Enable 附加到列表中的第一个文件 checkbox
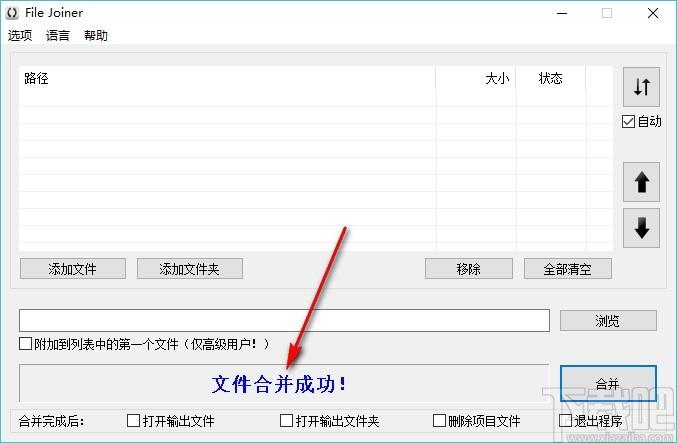The height and width of the screenshot is (443, 677). [26, 344]
